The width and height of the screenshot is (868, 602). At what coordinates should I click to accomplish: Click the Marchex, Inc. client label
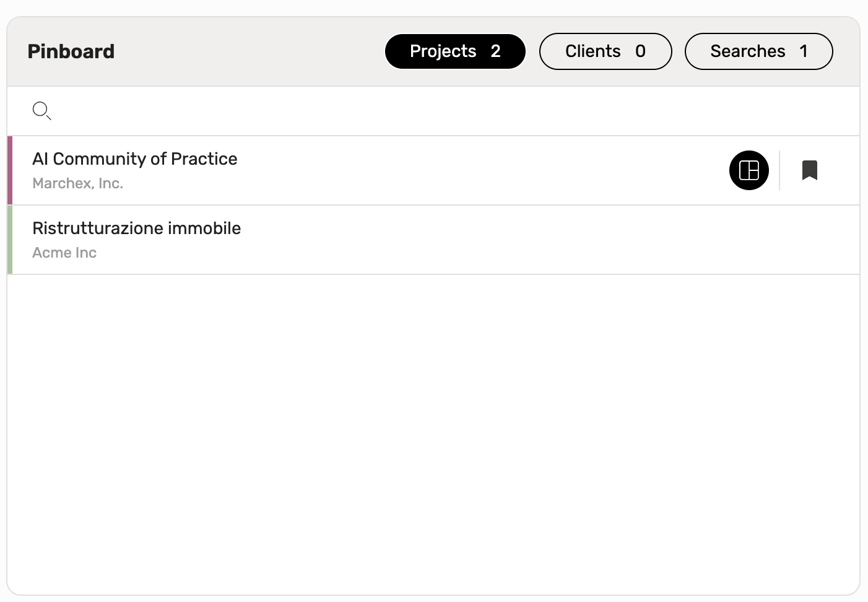coord(77,183)
